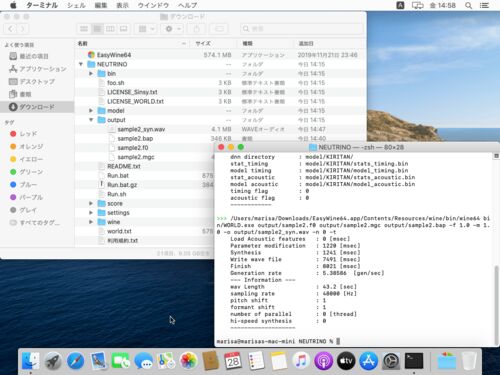Open Contacts in the Dock
Screen dimensions: 500x375
[x=211, y=361]
